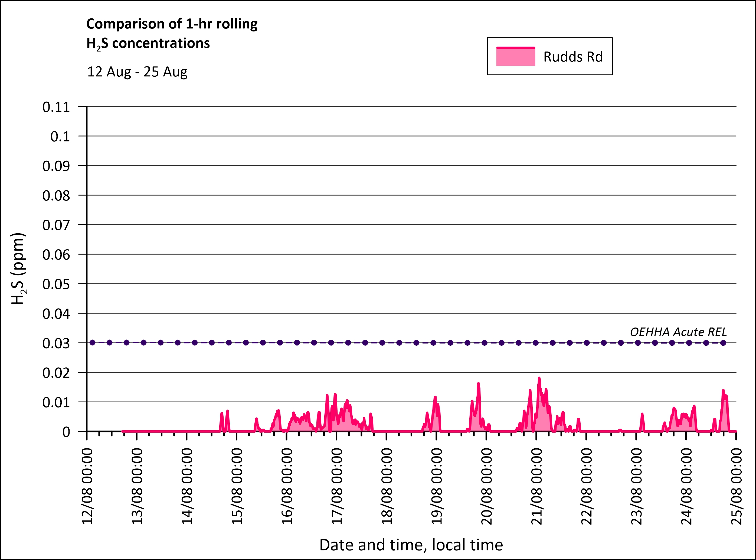Click the 0.1 y-axis label
The height and width of the screenshot is (560, 756).
point(60,137)
